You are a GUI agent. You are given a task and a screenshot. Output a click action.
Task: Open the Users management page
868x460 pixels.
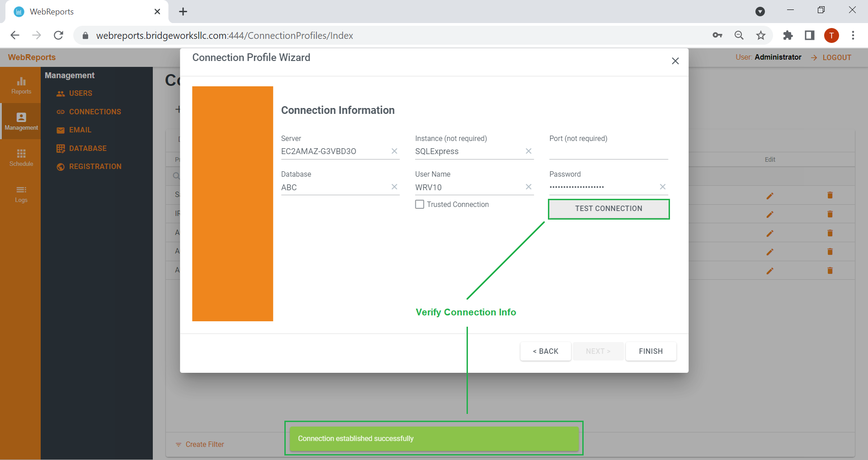pos(74,93)
